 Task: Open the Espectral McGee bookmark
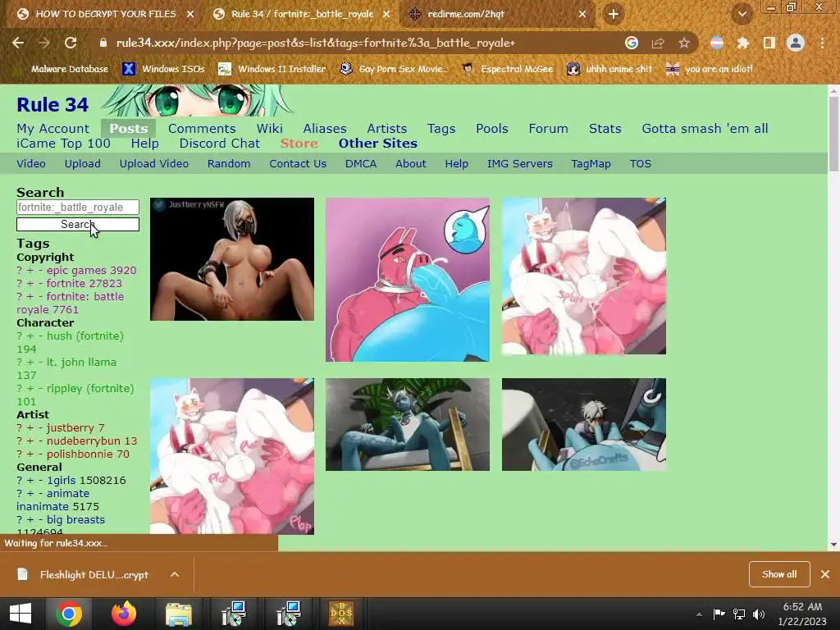(x=507, y=69)
